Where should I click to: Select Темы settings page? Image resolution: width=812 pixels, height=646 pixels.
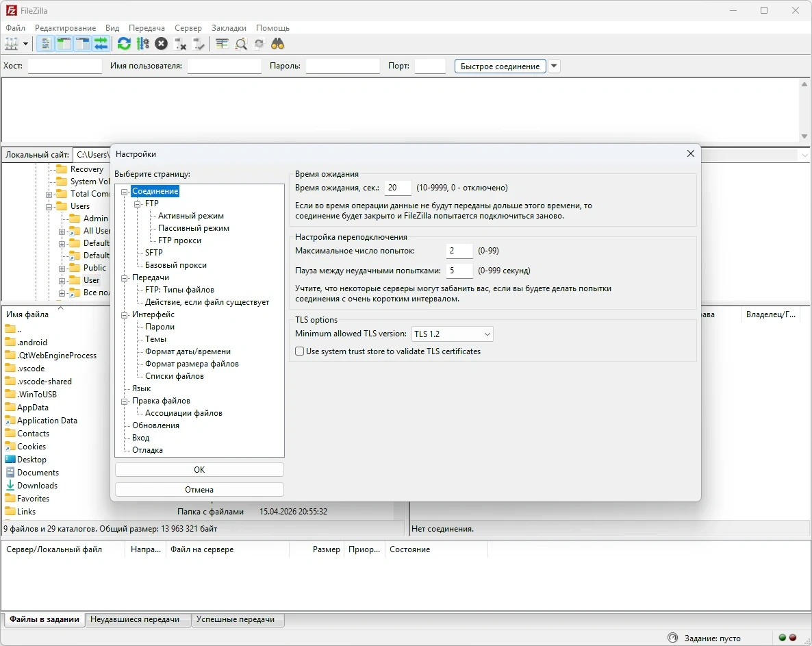point(155,339)
